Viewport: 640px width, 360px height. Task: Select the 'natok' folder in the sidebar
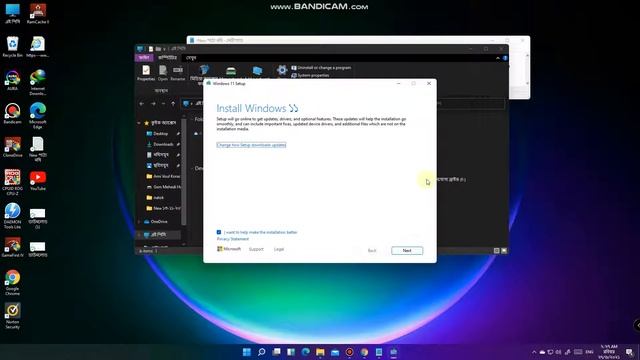pos(157,198)
